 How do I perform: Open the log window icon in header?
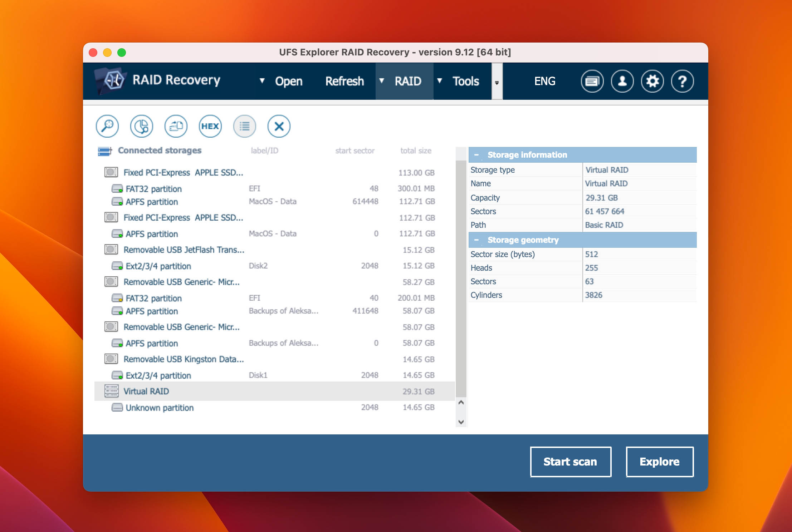pyautogui.click(x=592, y=81)
